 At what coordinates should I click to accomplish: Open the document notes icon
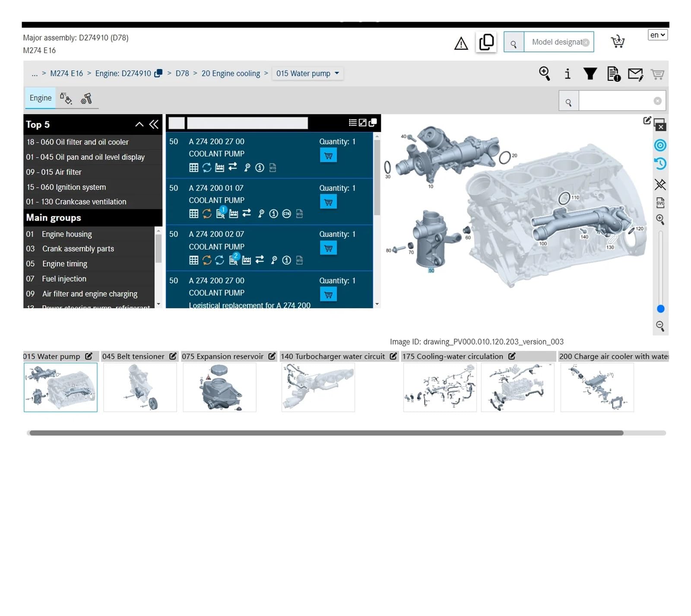point(614,74)
